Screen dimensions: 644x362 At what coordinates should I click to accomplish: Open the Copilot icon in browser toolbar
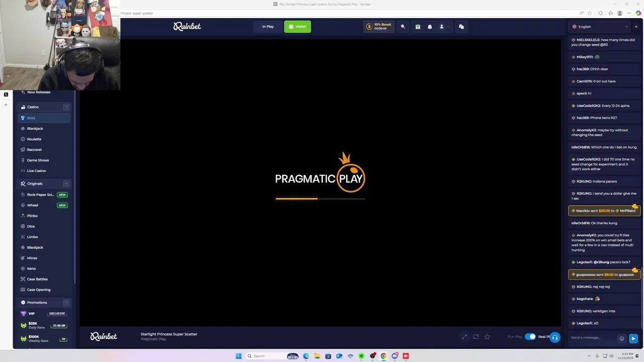coord(638,13)
